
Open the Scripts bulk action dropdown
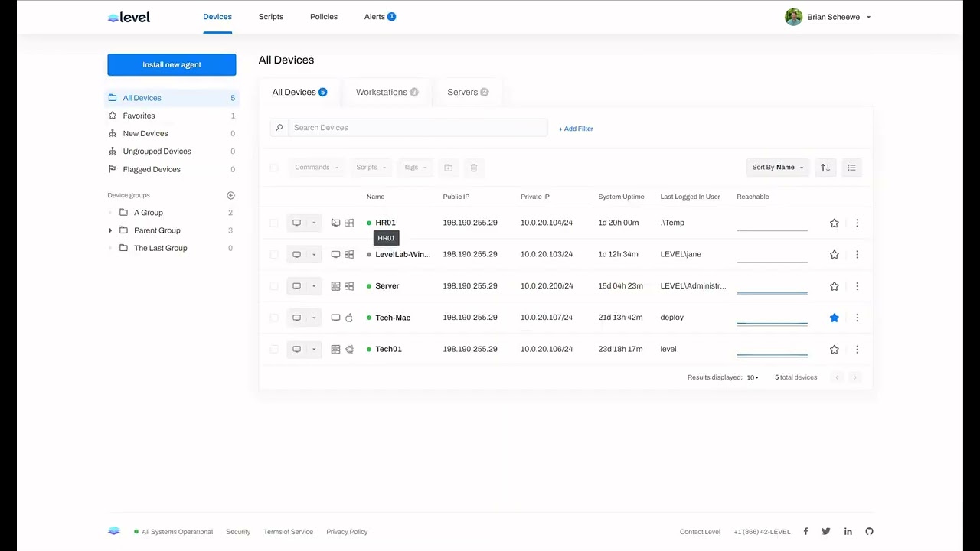(x=371, y=168)
